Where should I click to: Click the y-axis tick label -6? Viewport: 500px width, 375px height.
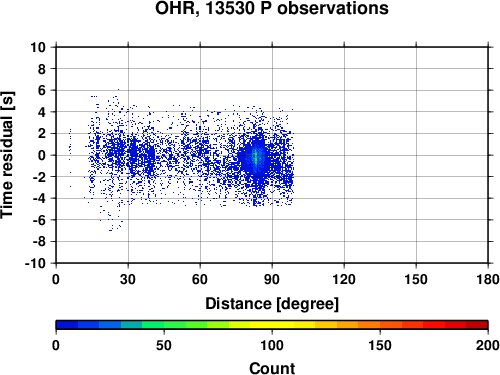click(x=39, y=220)
